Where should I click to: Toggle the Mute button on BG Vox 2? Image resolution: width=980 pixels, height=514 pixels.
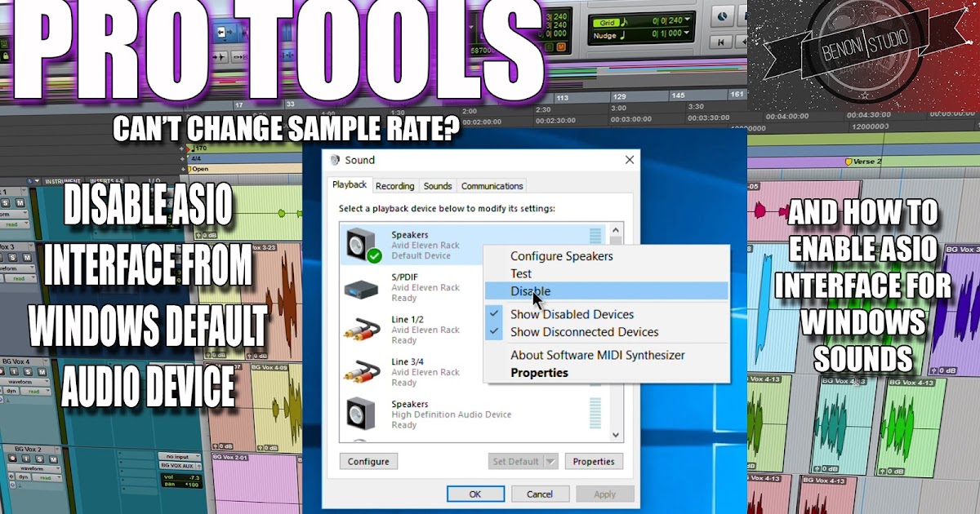coord(52,459)
